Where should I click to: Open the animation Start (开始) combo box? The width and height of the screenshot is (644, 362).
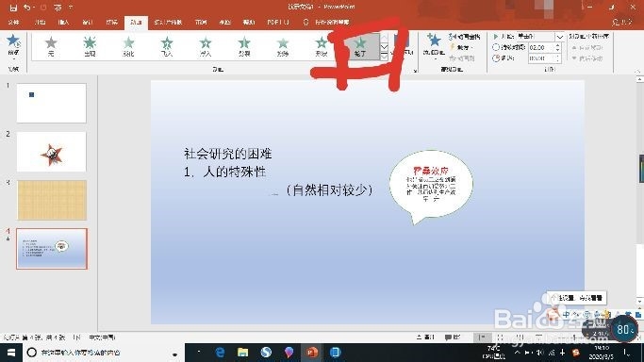click(540, 37)
